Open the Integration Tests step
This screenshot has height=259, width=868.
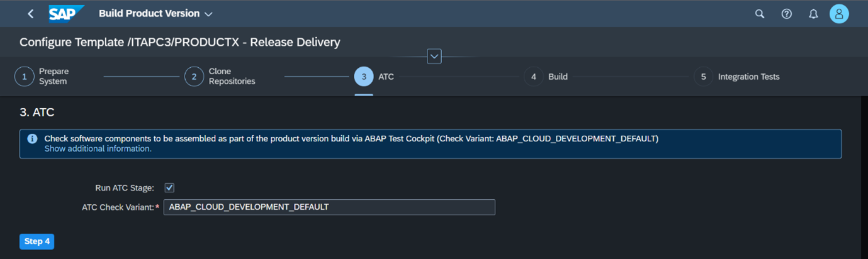pos(737,77)
